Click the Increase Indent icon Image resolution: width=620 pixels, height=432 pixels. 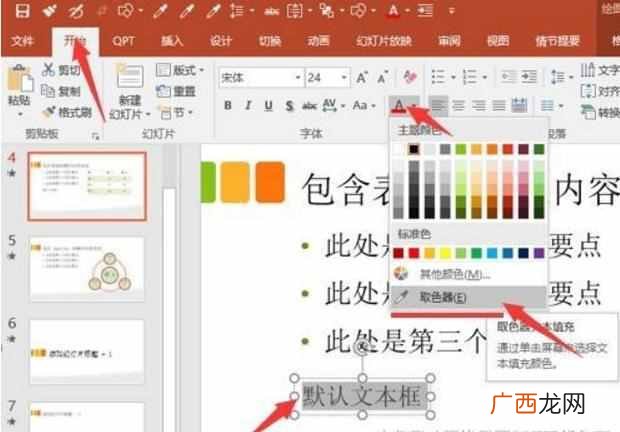[529, 77]
